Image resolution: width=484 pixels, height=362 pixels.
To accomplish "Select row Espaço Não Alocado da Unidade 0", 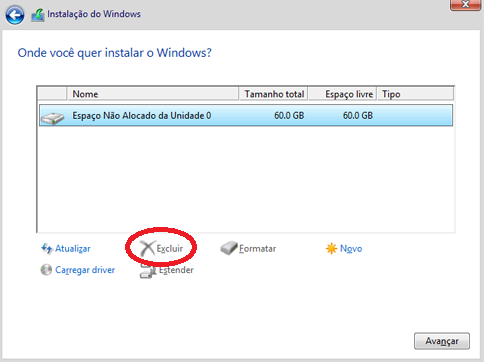I will pos(246,115).
